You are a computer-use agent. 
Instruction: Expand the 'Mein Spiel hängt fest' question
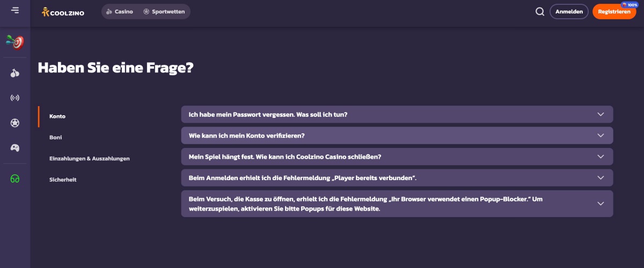(397, 157)
